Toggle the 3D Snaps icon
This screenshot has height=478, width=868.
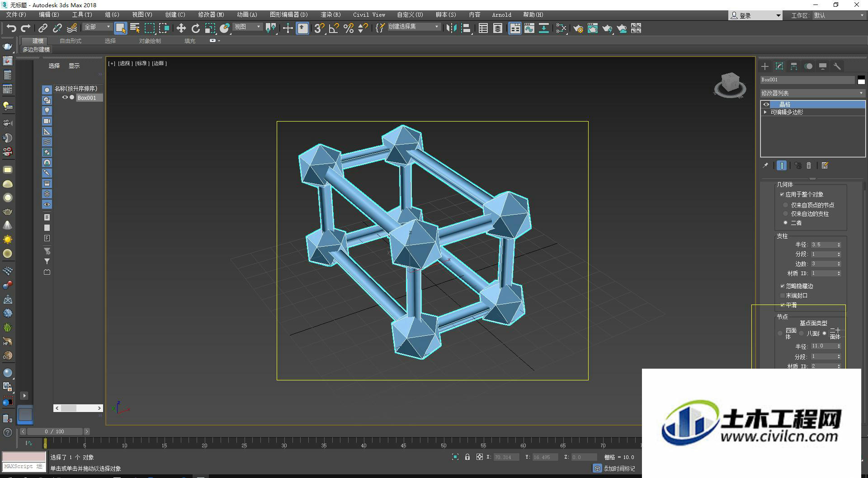319,28
